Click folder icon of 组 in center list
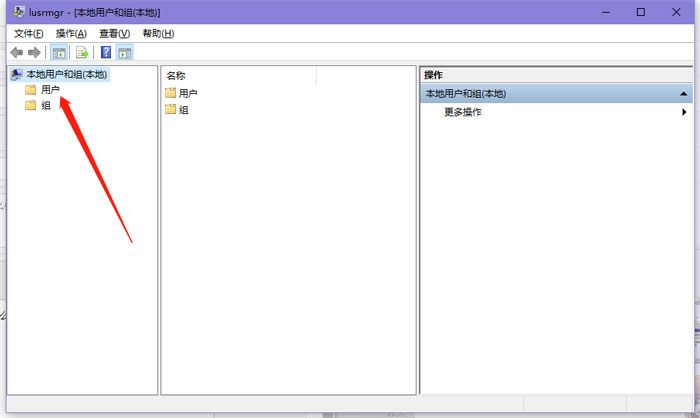This screenshot has height=418, width=700. [171, 109]
